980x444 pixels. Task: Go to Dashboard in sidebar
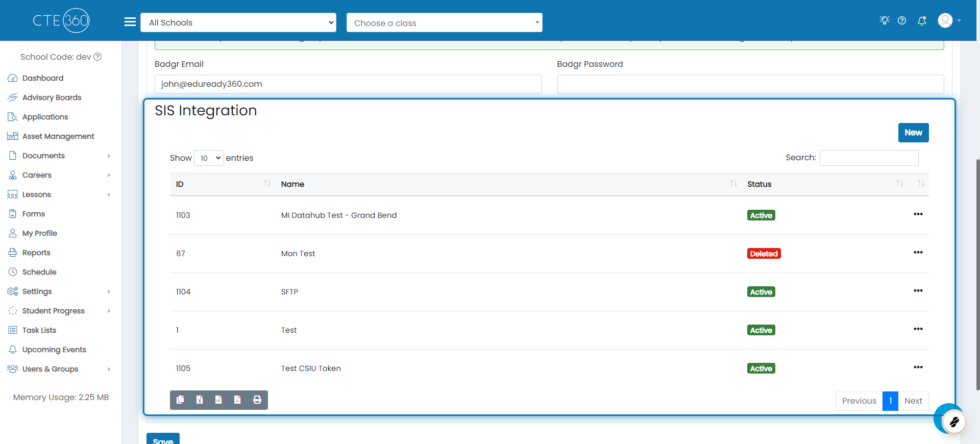(x=43, y=78)
